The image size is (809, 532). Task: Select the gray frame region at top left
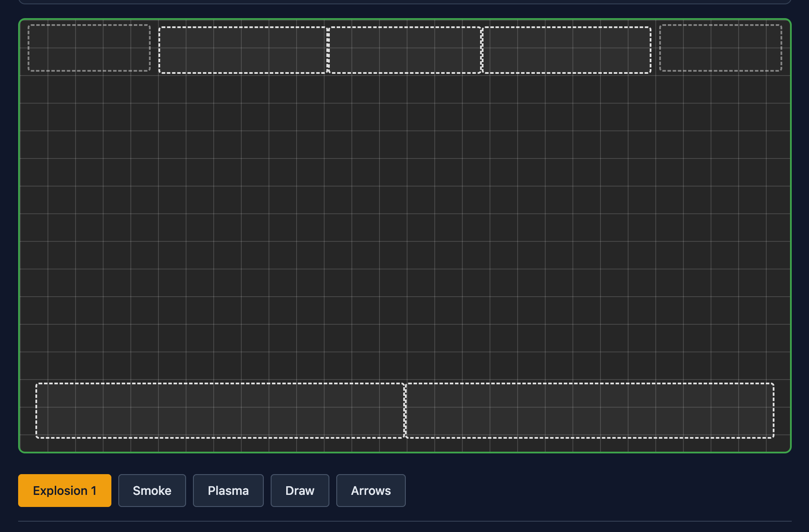point(88,48)
